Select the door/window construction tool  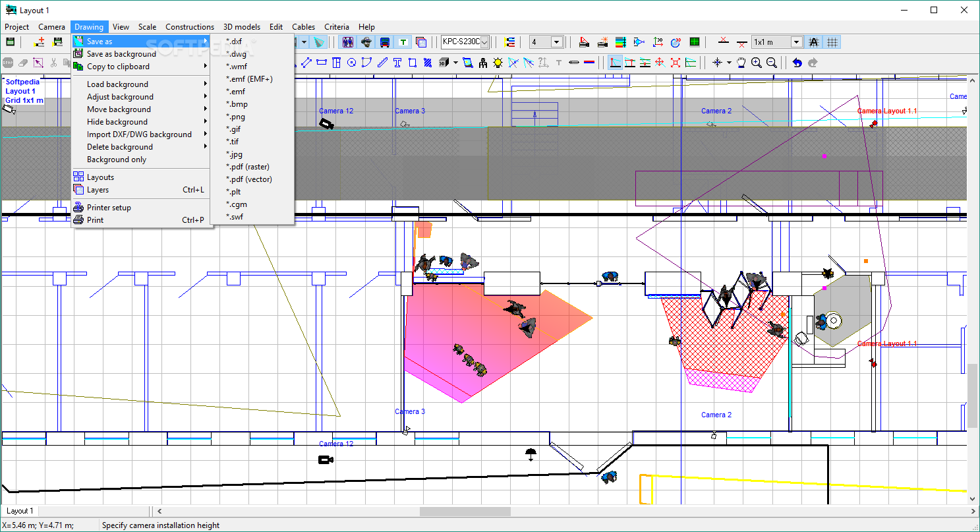tap(337, 63)
